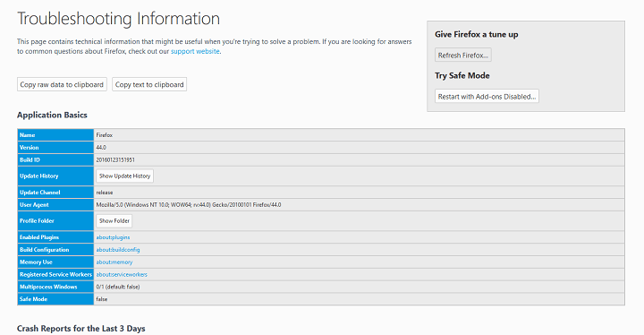Click the Version row header cell
This screenshot has width=644, height=335.
click(55, 147)
